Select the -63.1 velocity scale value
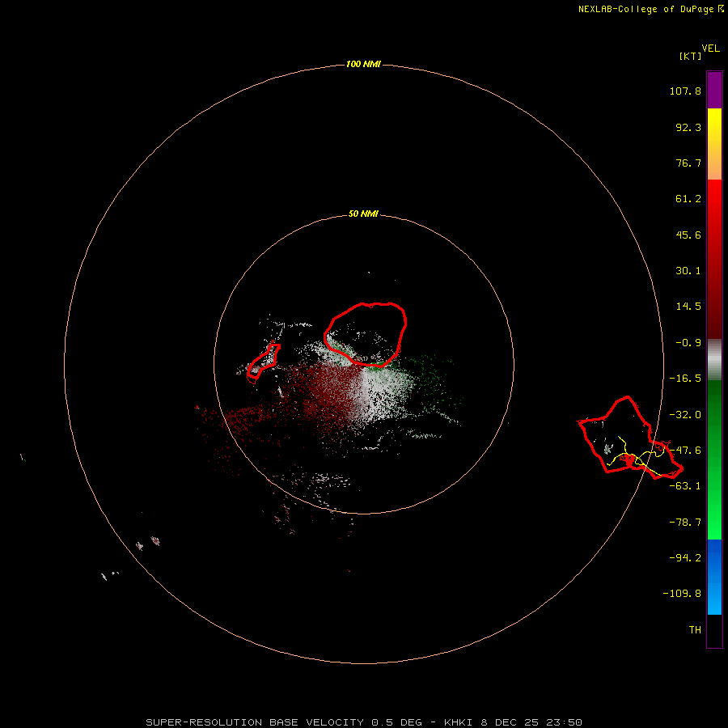Image resolution: width=728 pixels, height=728 pixels. point(685,486)
